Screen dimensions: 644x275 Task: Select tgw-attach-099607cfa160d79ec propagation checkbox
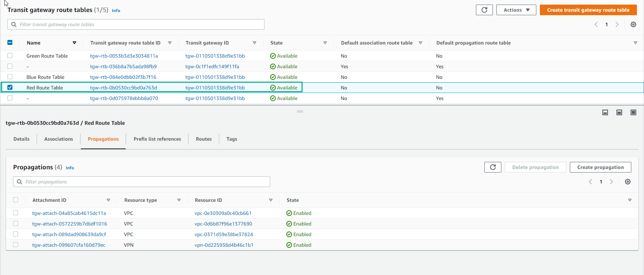point(16,245)
